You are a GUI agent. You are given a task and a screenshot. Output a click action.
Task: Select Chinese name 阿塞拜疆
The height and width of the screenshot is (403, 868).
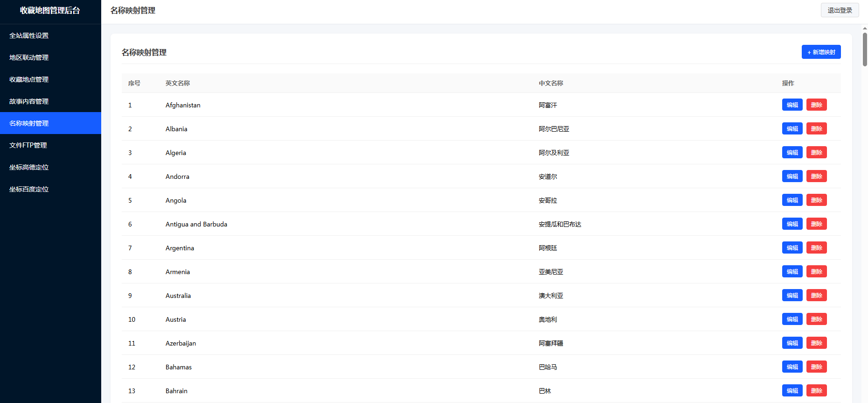(x=551, y=343)
